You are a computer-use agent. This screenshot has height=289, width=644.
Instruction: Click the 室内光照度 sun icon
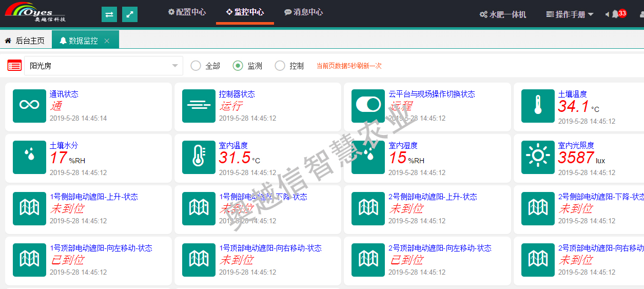(x=537, y=157)
